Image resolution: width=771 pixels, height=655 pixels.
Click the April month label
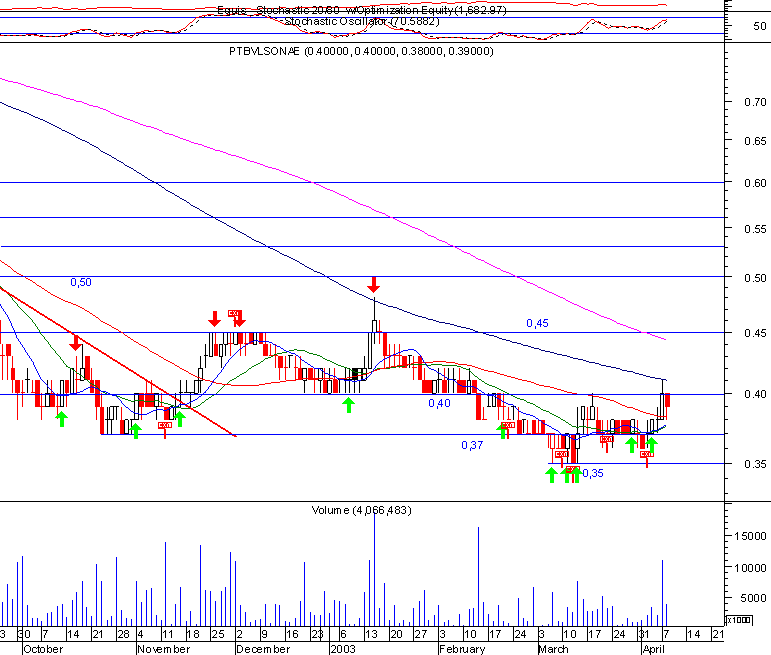coord(654,649)
